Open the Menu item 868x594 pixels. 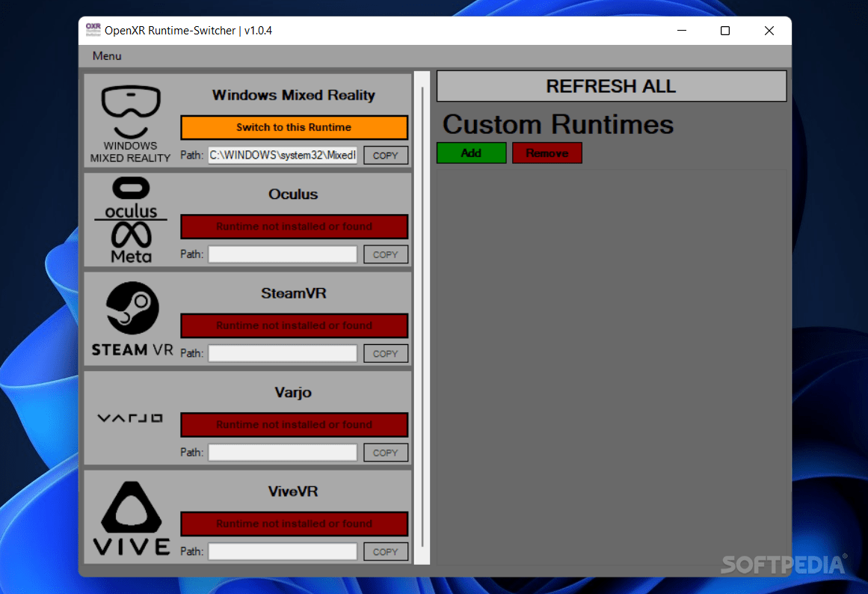point(107,56)
